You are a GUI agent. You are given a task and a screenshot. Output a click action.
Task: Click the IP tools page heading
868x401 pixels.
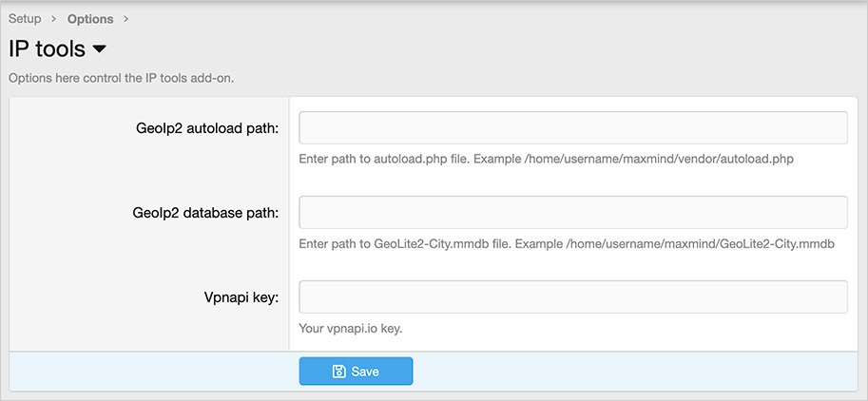[x=48, y=48]
